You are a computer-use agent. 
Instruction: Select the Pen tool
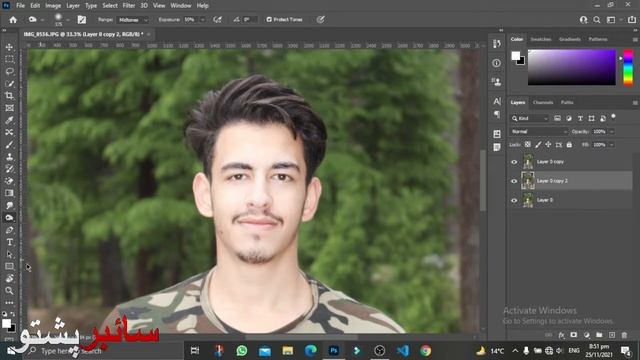click(x=9, y=230)
